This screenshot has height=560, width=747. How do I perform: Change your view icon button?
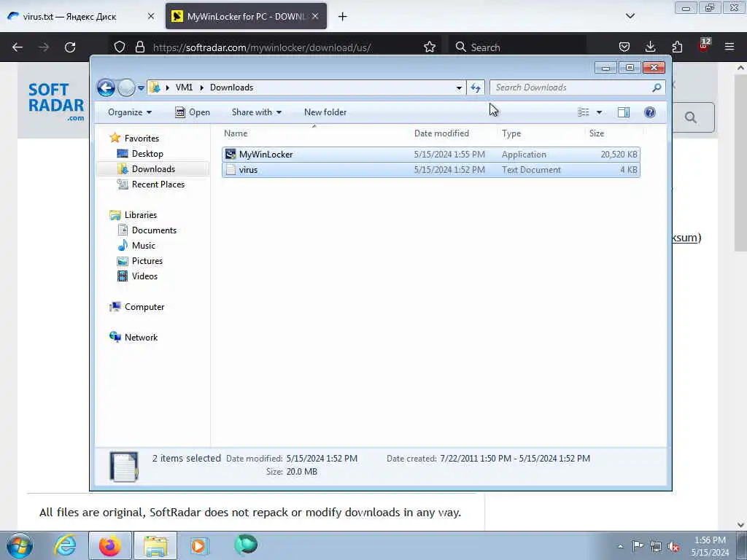(x=584, y=112)
